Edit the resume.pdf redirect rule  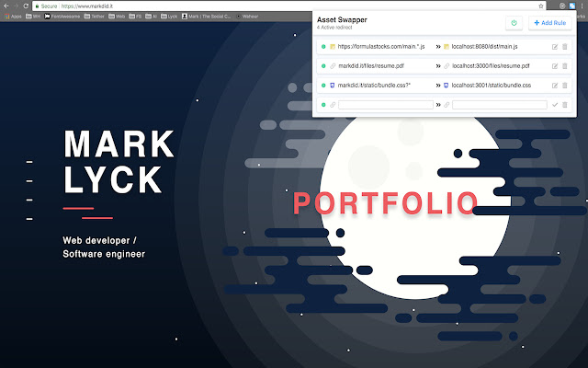[555, 65]
